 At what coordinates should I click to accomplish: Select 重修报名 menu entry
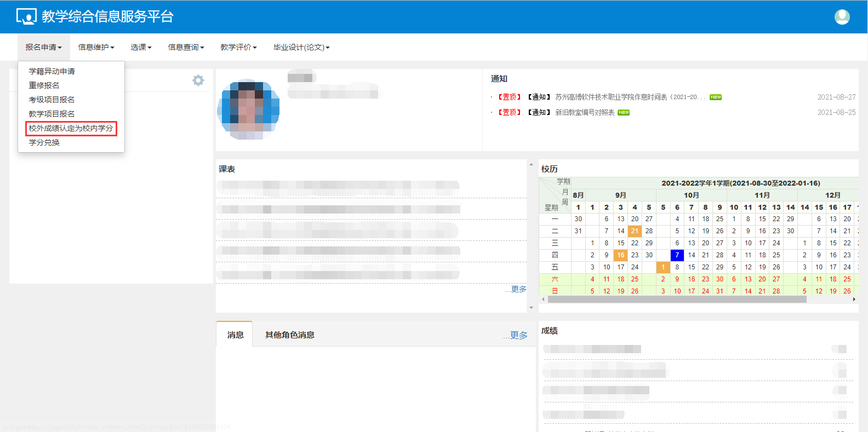click(x=44, y=85)
